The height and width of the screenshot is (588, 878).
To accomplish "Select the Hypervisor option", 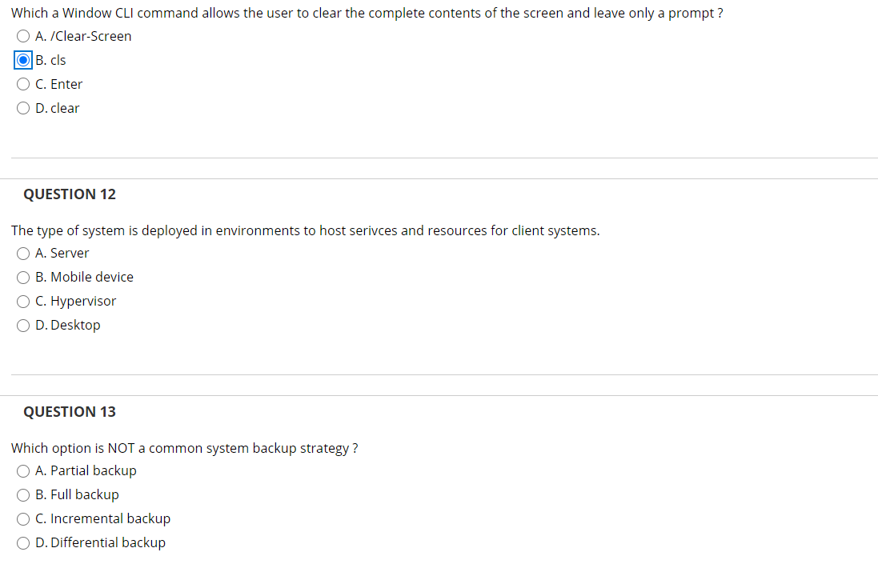I will 23,301.
